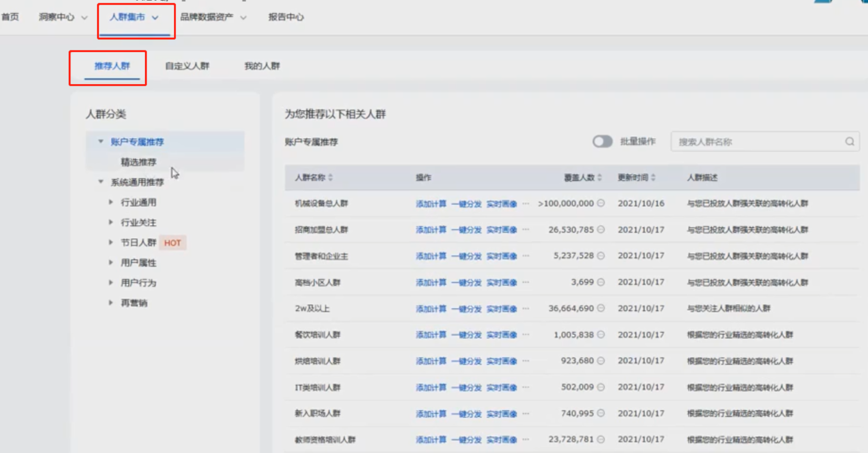Viewport: 868px width, 453px height.
Task: Sort by 更新时间 using its sort arrows
Action: [653, 178]
